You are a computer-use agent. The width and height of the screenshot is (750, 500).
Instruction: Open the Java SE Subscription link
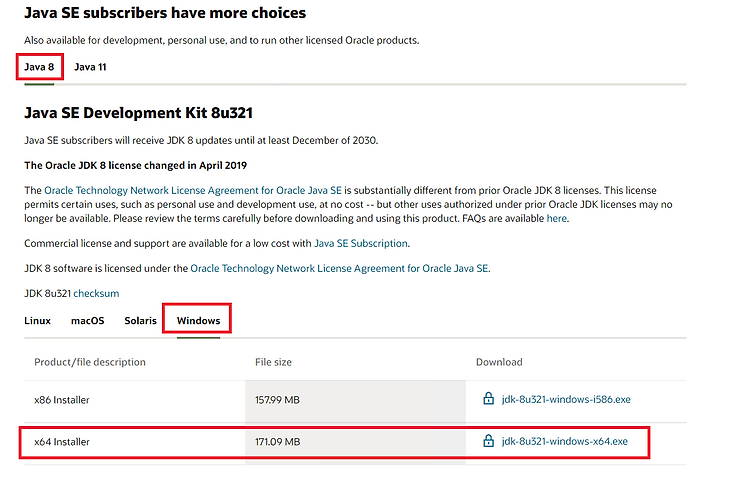click(x=361, y=243)
